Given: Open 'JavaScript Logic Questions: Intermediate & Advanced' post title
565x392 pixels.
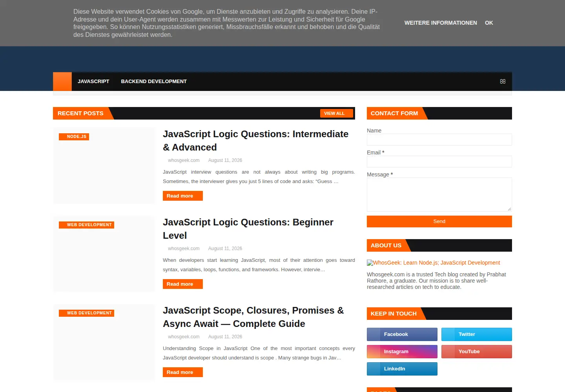Looking at the screenshot, I should [x=256, y=141].
